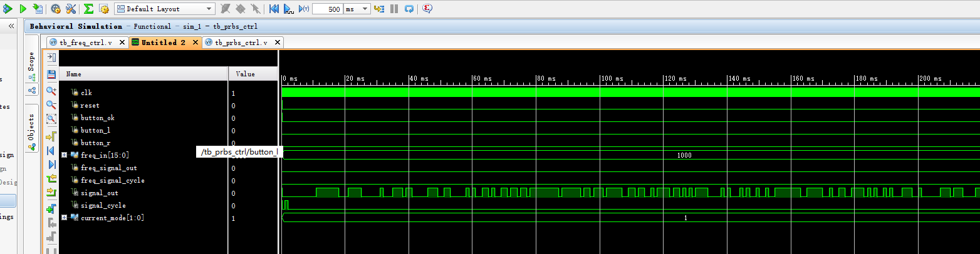Select the freq_signal_out signal

pos(108,168)
